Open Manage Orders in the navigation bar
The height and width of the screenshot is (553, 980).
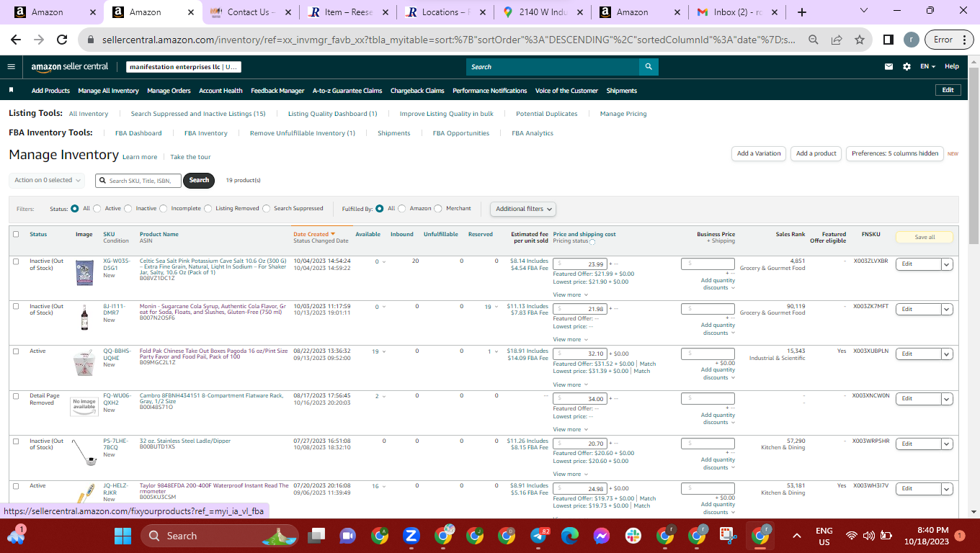169,91
